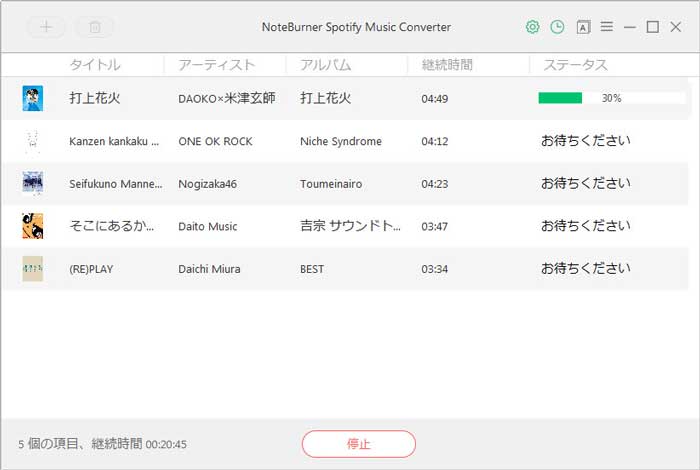Click artist Daito Music
Screen dimensions: 700x470
click(x=208, y=226)
